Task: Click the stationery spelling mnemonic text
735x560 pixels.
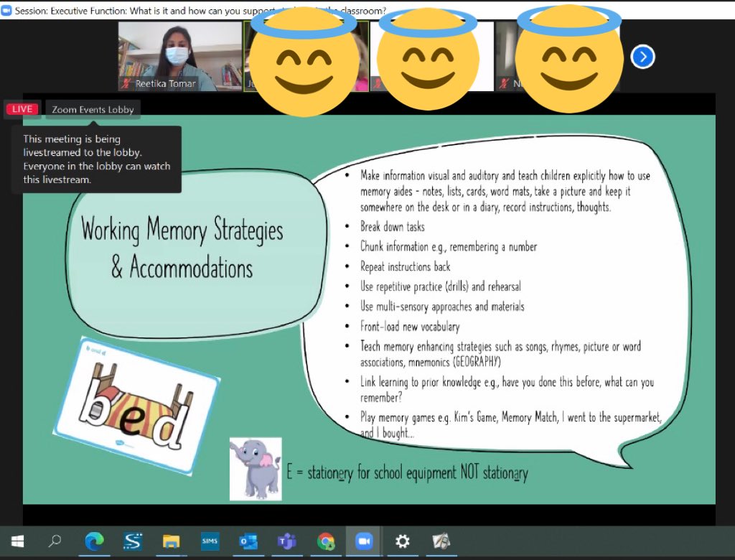Action: (408, 472)
